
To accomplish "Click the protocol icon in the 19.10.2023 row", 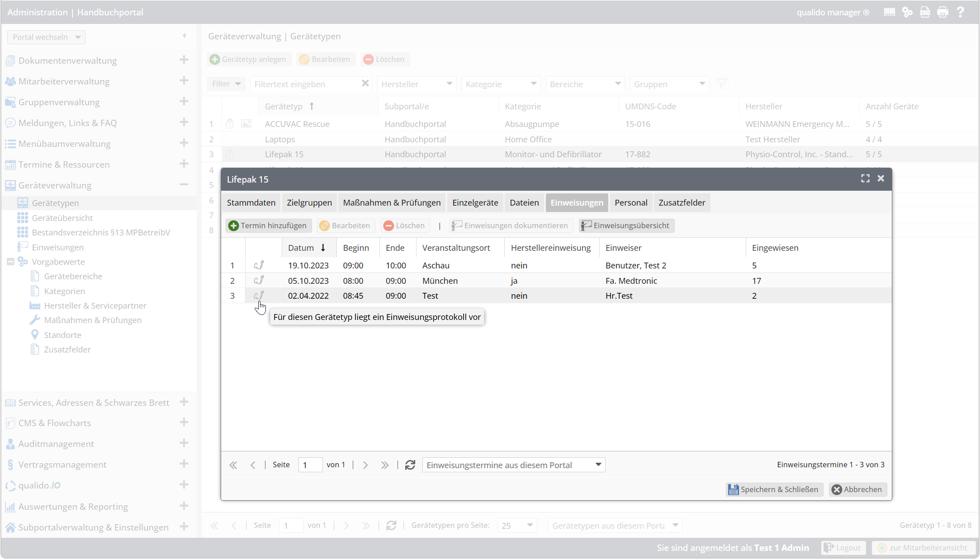I will coord(259,265).
